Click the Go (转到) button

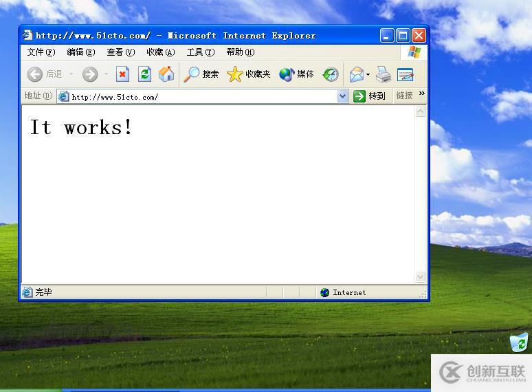click(369, 96)
